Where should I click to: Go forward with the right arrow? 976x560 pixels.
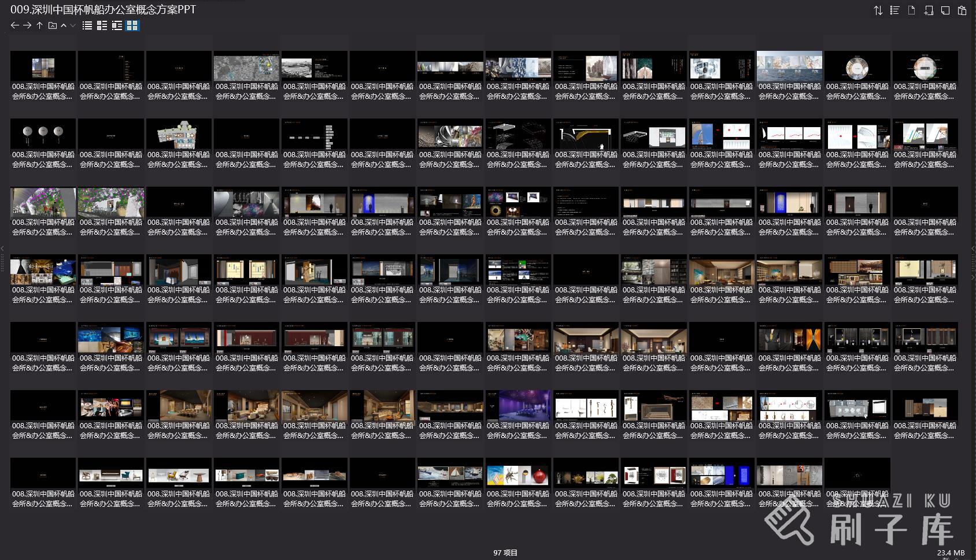27,25
